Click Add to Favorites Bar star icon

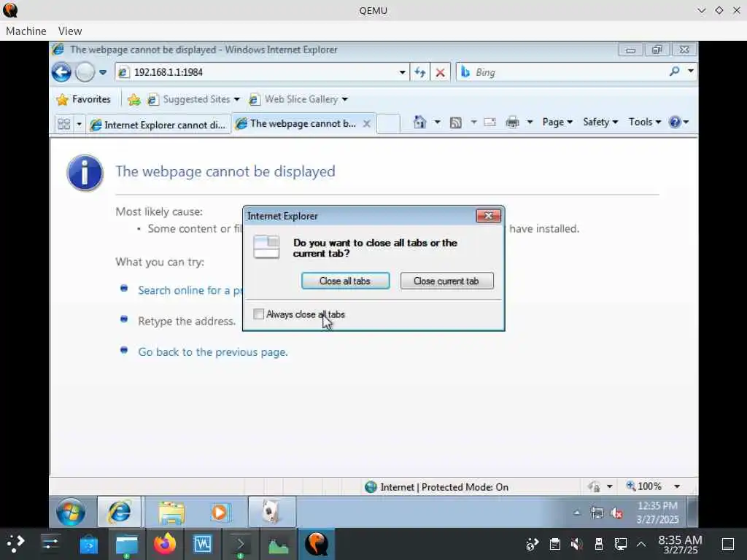click(x=134, y=99)
